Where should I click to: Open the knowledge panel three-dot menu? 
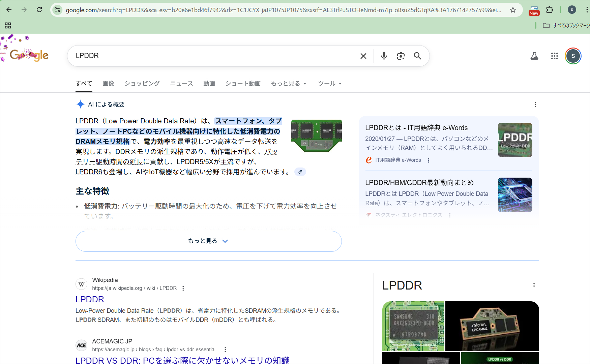point(534,285)
